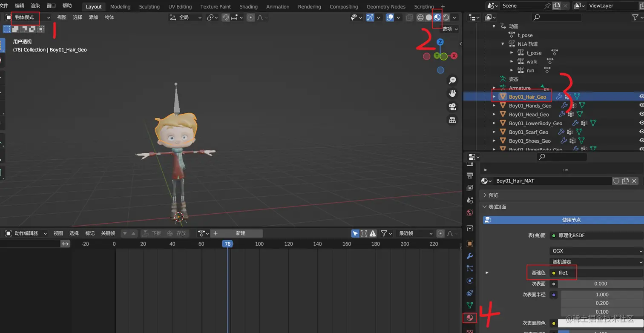Open the Object Constraints properties tab
The image size is (644, 333).
(x=469, y=293)
